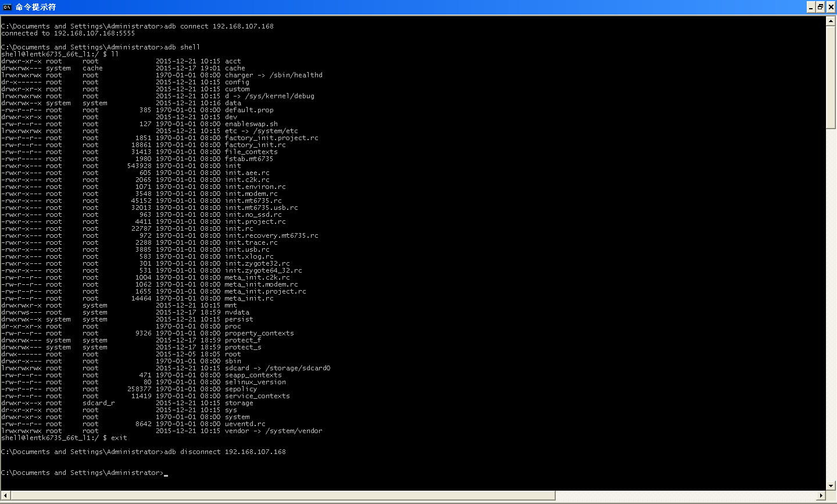Screen dimensions: 837x504
Task: Click the 'persist' directory name
Action: click(239, 319)
